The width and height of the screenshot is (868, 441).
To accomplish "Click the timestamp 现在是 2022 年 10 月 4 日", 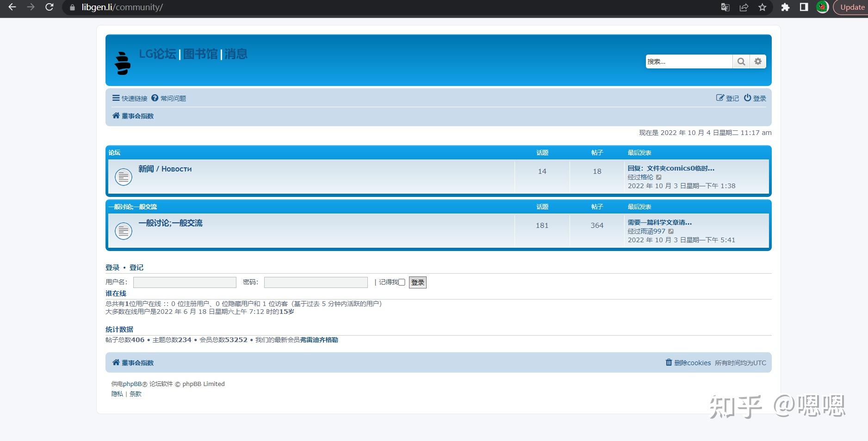I will tap(706, 133).
